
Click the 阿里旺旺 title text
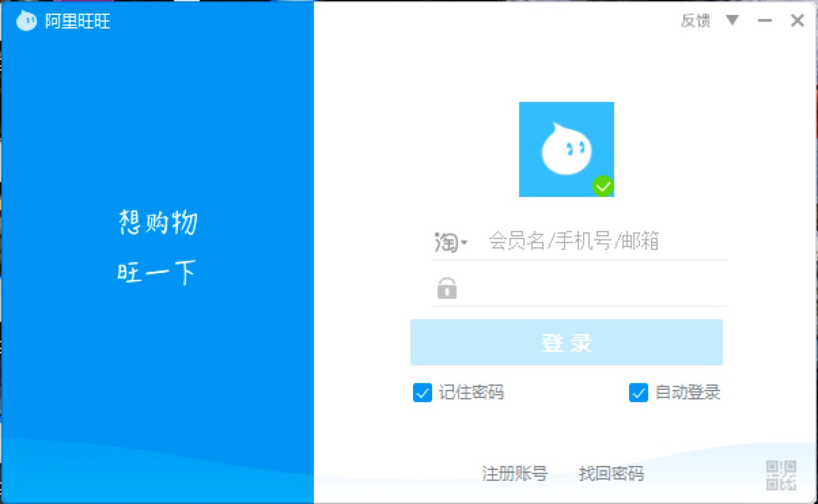77,22
